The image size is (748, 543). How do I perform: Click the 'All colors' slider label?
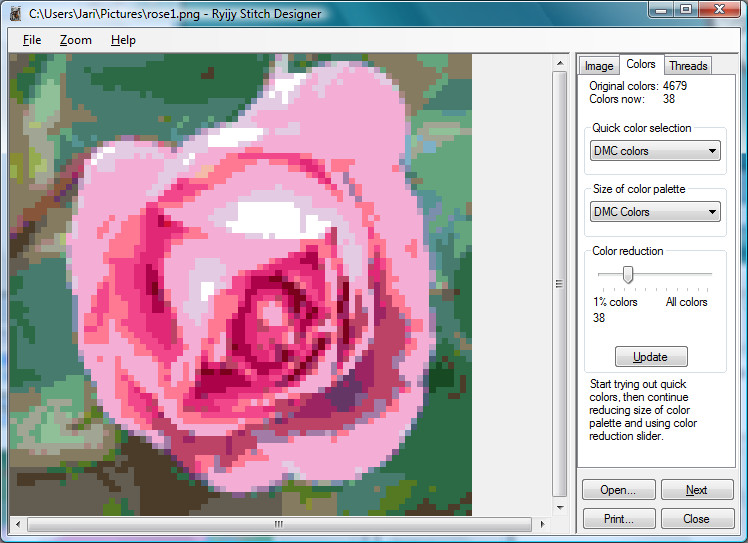click(x=686, y=302)
